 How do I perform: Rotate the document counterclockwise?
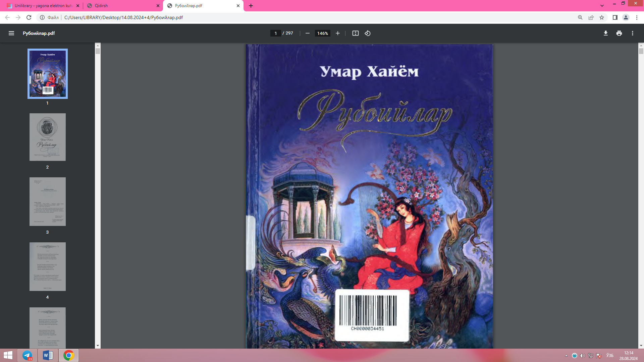(x=368, y=33)
